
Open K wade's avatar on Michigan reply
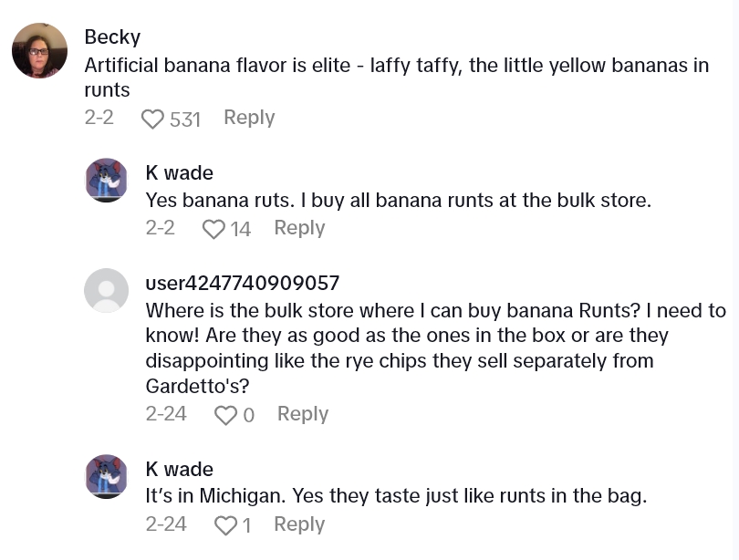(107, 476)
